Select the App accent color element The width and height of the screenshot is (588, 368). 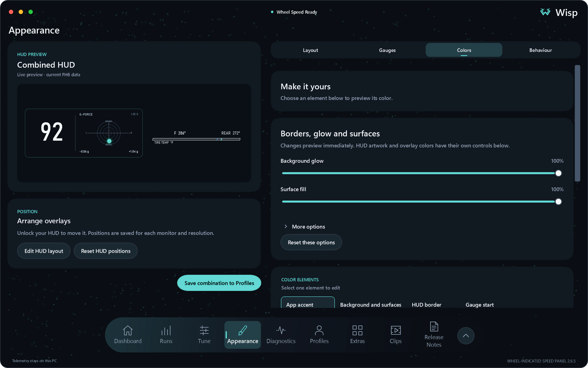point(308,302)
